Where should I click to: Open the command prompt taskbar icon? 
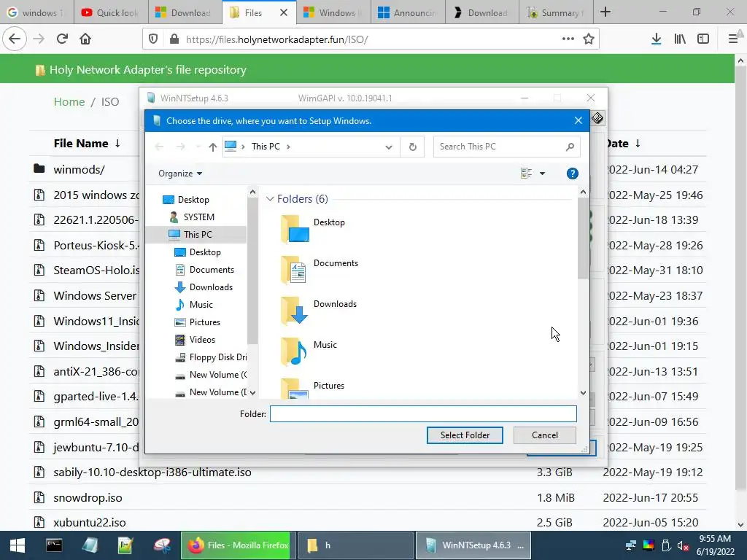54,545
